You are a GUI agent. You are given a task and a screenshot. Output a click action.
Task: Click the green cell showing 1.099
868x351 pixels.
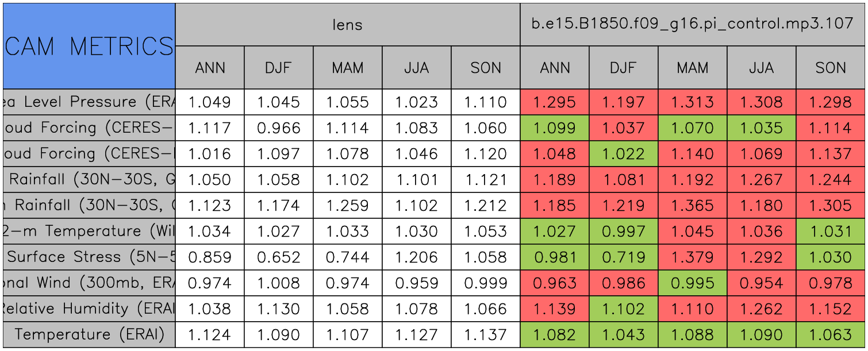click(x=555, y=128)
